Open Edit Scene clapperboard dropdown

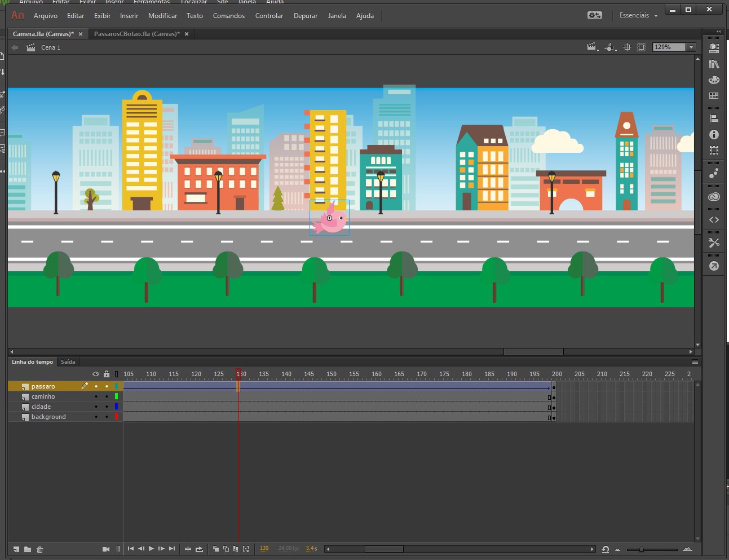[x=593, y=47]
